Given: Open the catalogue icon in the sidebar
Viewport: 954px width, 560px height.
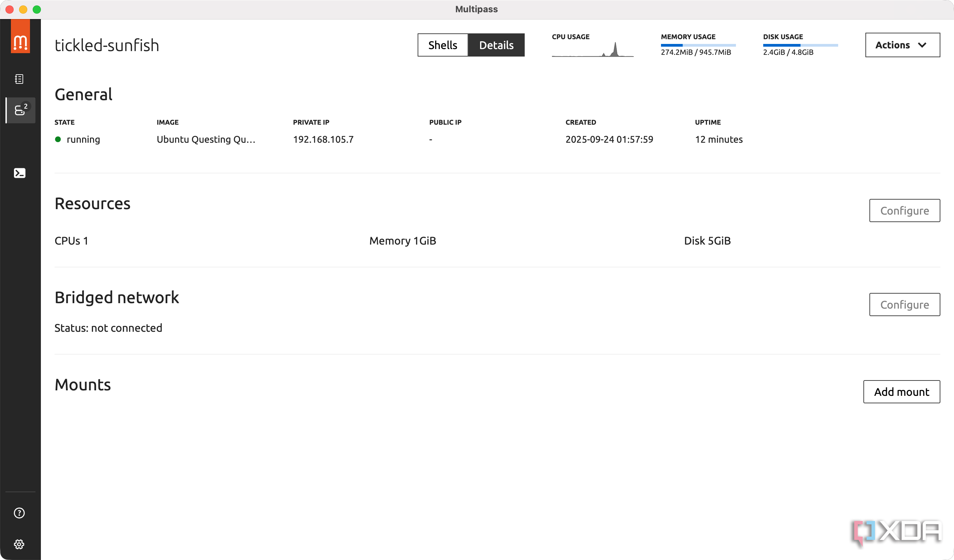Looking at the screenshot, I should [x=19, y=79].
